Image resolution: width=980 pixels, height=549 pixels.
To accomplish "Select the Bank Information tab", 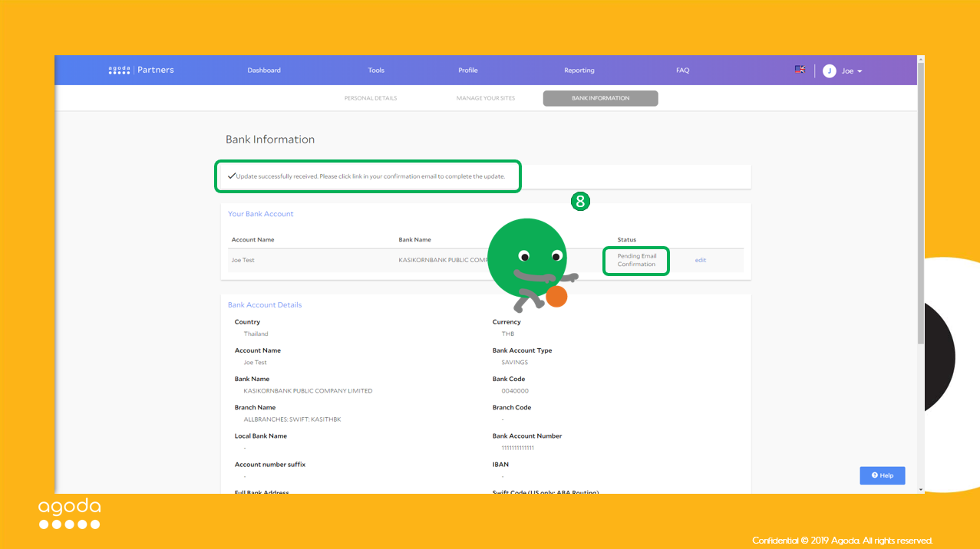I will [x=600, y=98].
